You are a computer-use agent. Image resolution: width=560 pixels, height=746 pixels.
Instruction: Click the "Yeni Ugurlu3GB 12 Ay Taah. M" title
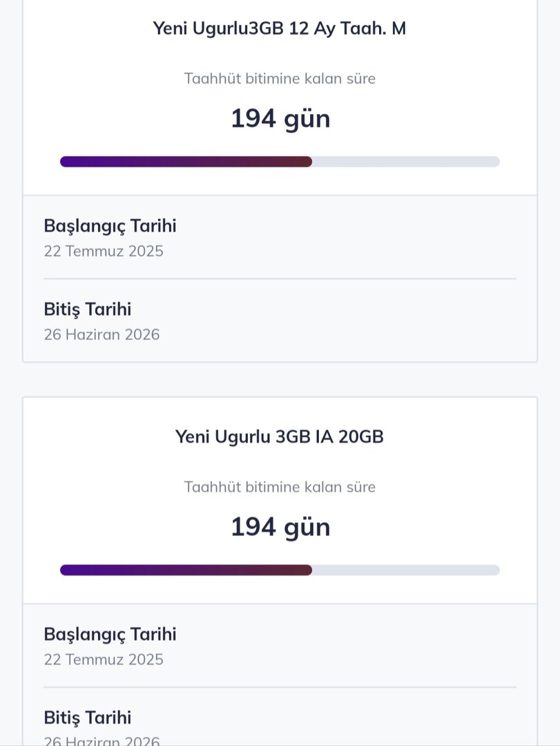[280, 28]
